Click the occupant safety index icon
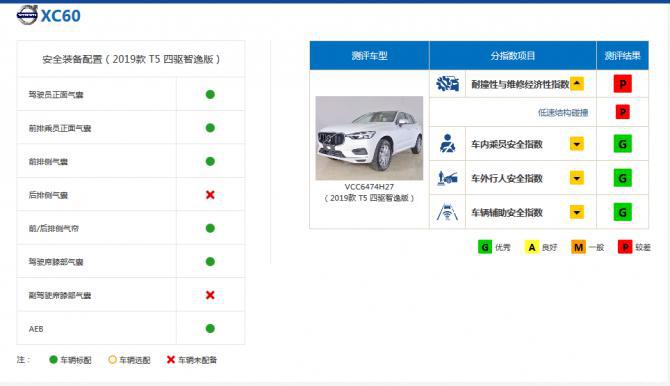Image resolution: width=670 pixels, height=386 pixels. coord(447,144)
